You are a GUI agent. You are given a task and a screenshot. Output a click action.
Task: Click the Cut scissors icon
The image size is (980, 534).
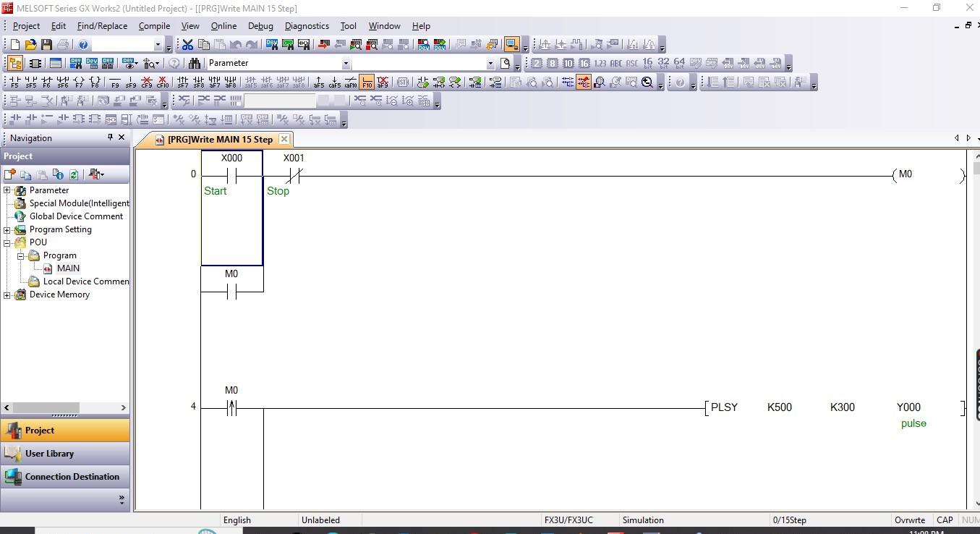click(x=187, y=45)
